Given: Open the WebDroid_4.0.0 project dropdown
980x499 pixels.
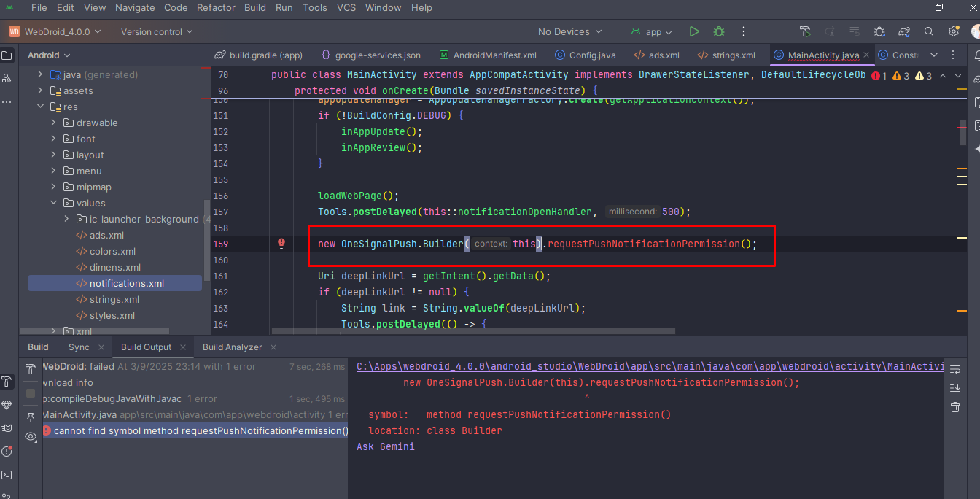Looking at the screenshot, I should point(55,31).
